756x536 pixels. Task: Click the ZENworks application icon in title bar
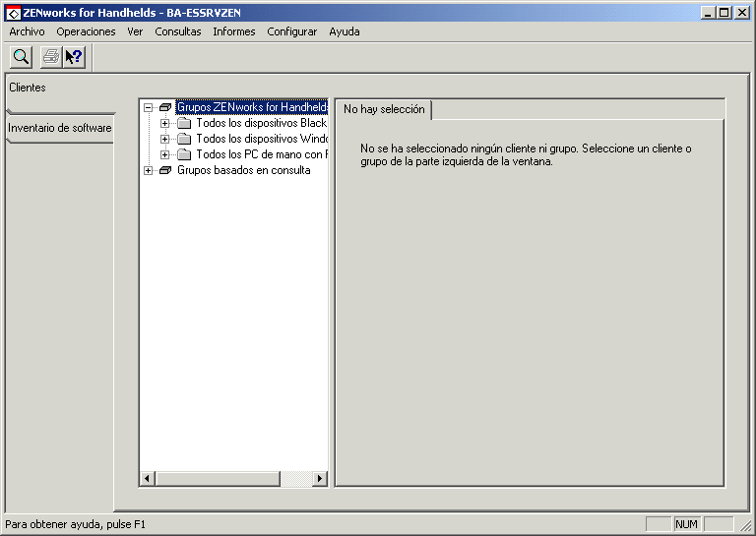(x=13, y=13)
